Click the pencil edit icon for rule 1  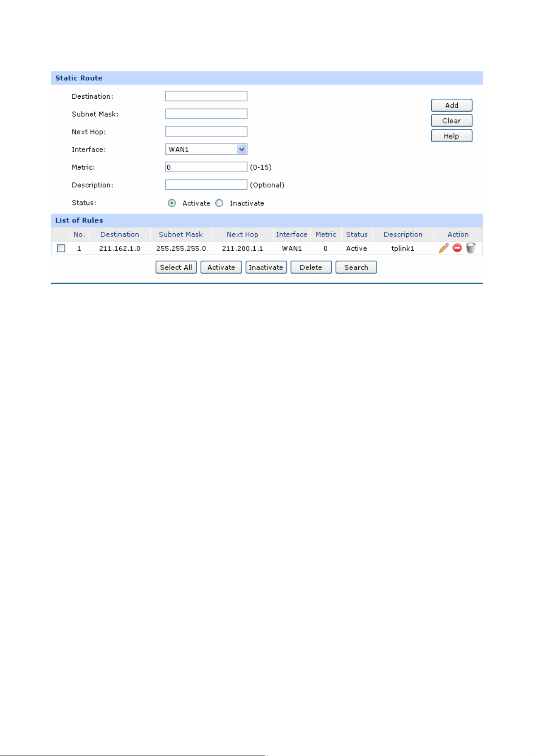tap(443, 248)
